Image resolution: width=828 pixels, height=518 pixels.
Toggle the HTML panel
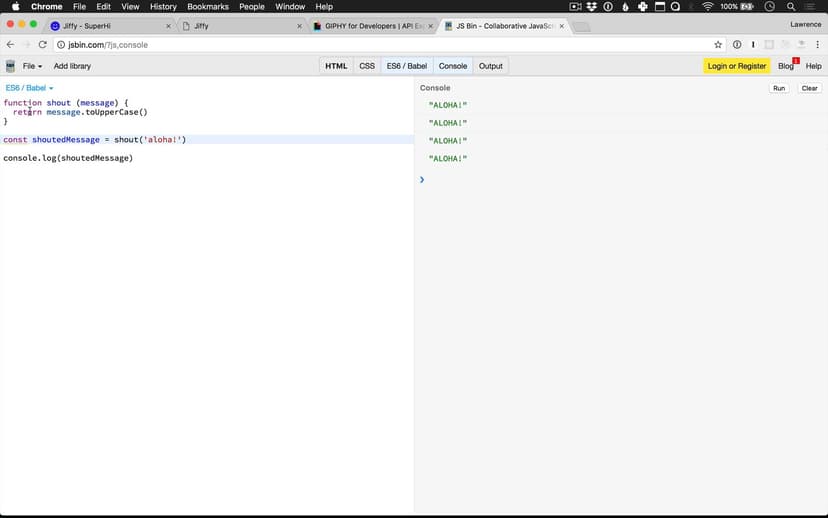pyautogui.click(x=336, y=66)
